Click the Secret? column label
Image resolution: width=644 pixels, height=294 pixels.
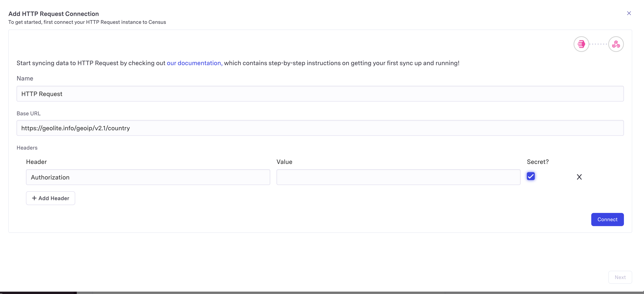538,162
